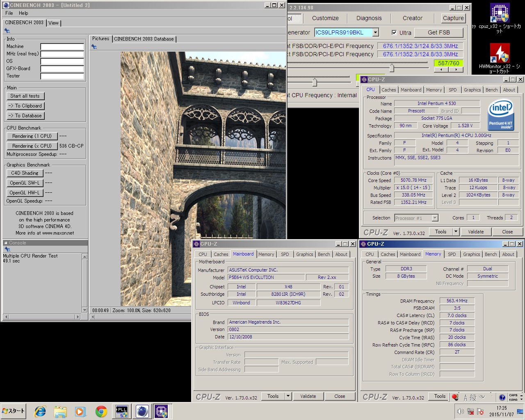Run the OpenGL HW-L benchmark
The image size is (525, 420).
pyautogui.click(x=25, y=193)
